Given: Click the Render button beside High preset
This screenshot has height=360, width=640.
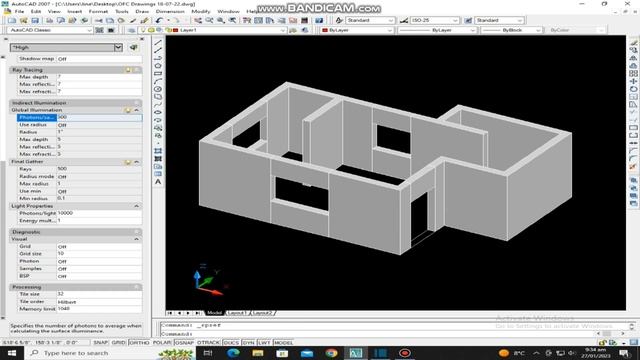Looking at the screenshot, I should click(133, 47).
